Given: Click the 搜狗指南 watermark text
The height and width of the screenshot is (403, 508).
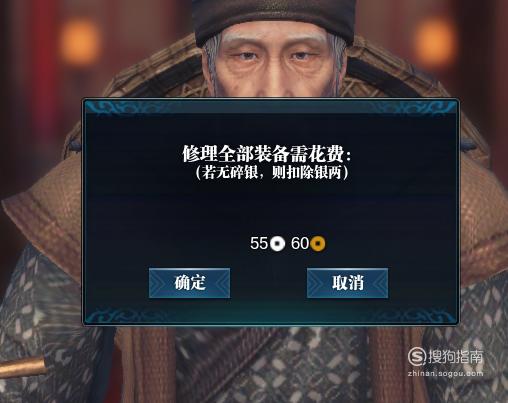Looking at the screenshot, I should tap(456, 357).
